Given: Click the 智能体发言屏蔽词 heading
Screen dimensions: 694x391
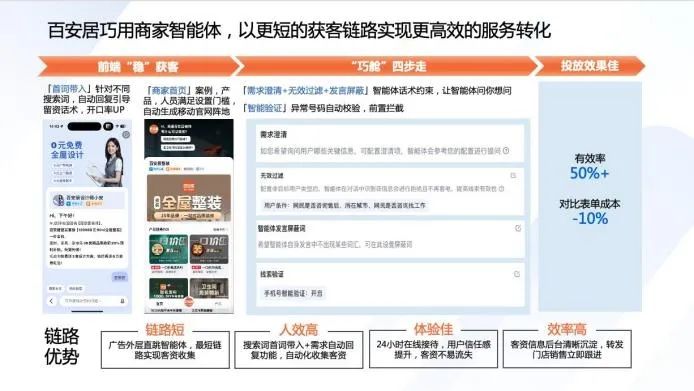Looking at the screenshot, I should point(281,228).
